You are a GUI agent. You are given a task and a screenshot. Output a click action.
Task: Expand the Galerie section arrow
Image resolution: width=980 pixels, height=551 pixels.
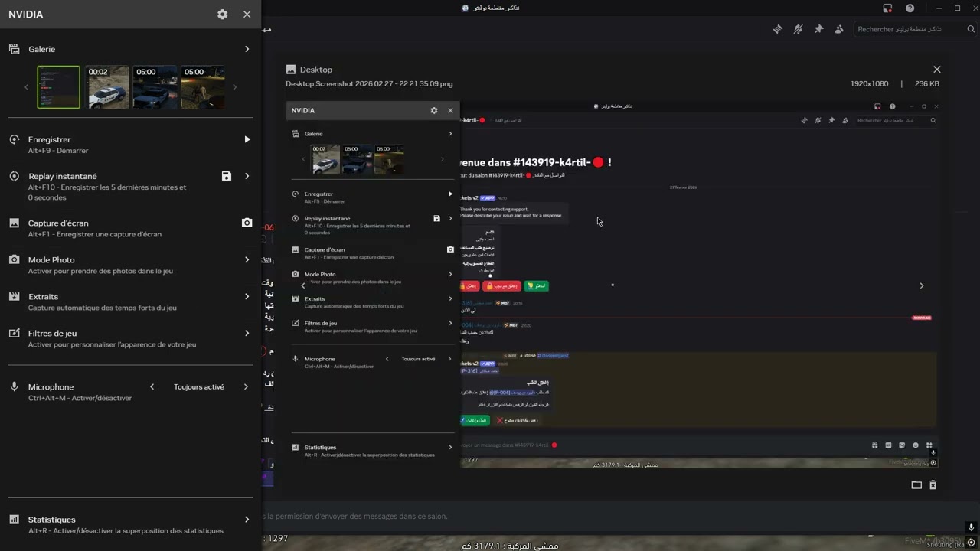click(x=247, y=49)
